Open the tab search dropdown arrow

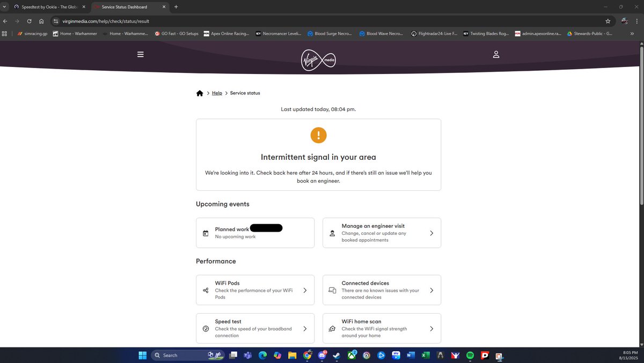click(4, 7)
